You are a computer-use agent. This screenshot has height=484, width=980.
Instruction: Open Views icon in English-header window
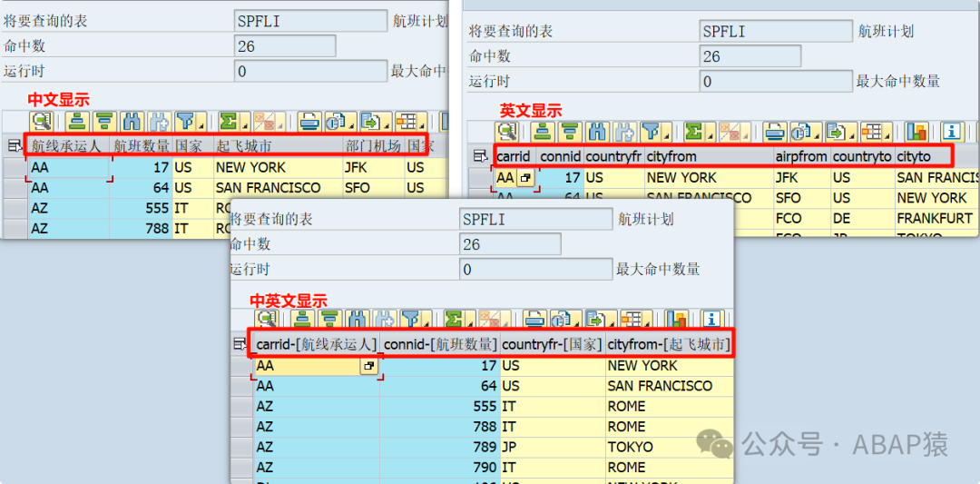point(801,132)
